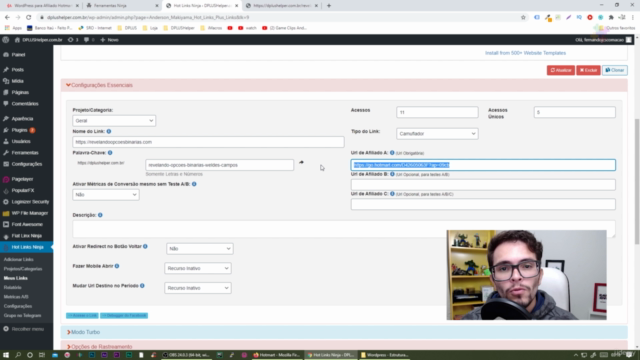The width and height of the screenshot is (640, 360).
Task: Click the Ferramentas wrench icon
Action: (6, 153)
